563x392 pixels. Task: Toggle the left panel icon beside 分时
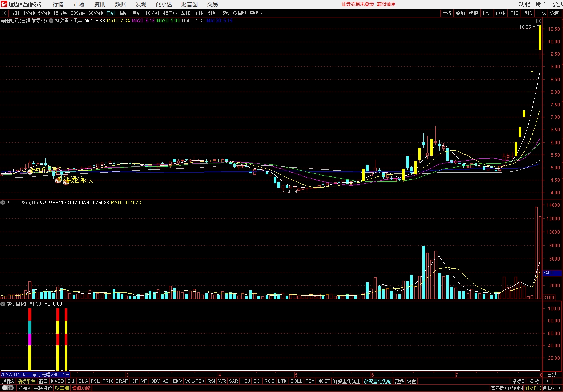click(4, 13)
